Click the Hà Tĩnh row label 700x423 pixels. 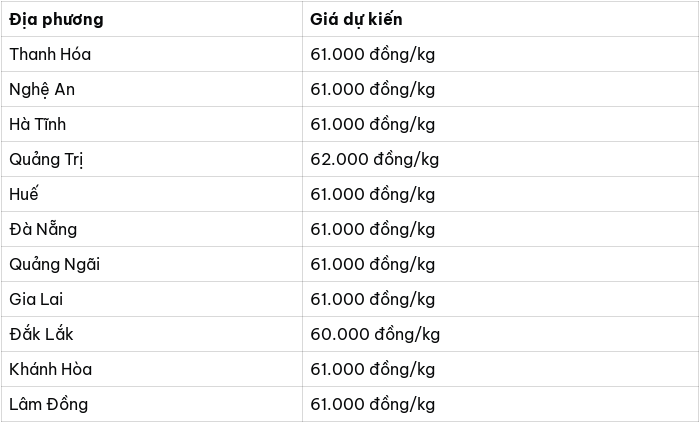tap(38, 124)
